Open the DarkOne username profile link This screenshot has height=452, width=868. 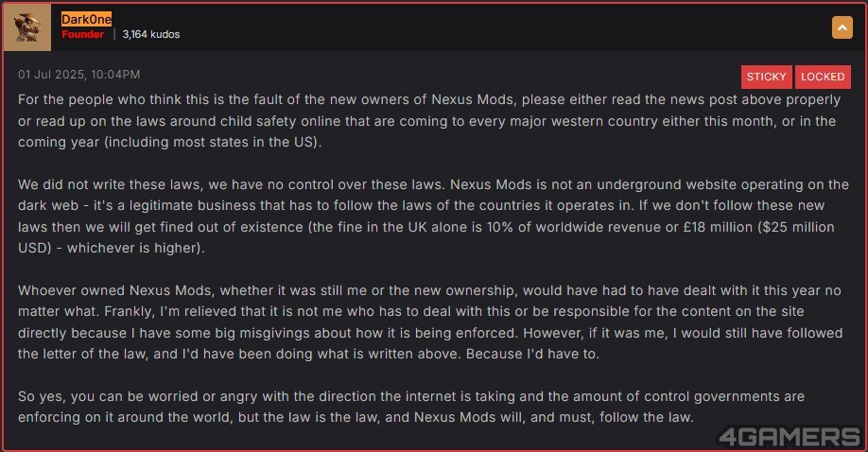pos(86,20)
